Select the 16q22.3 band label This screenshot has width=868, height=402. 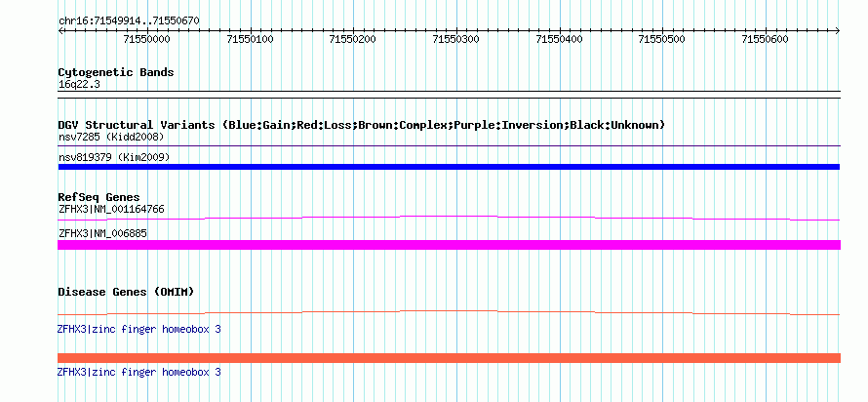tap(79, 85)
